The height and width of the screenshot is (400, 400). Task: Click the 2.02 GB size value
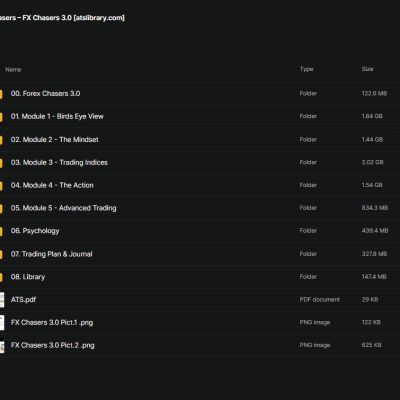click(373, 162)
